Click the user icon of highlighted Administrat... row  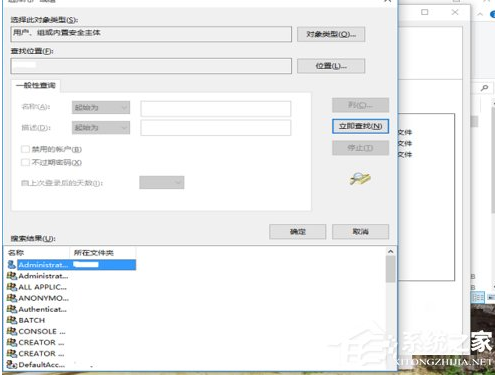(11, 265)
